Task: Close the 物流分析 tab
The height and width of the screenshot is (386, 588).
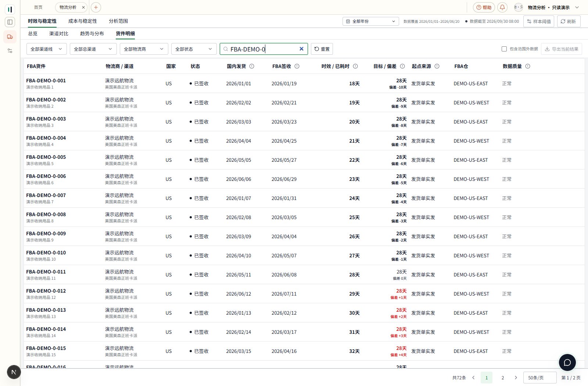Action: click(83, 7)
